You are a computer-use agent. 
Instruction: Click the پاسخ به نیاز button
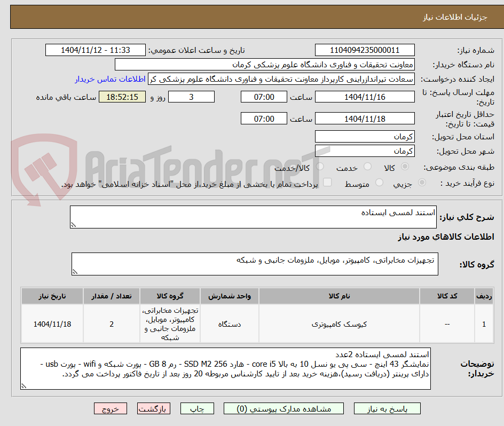[x=387, y=408]
